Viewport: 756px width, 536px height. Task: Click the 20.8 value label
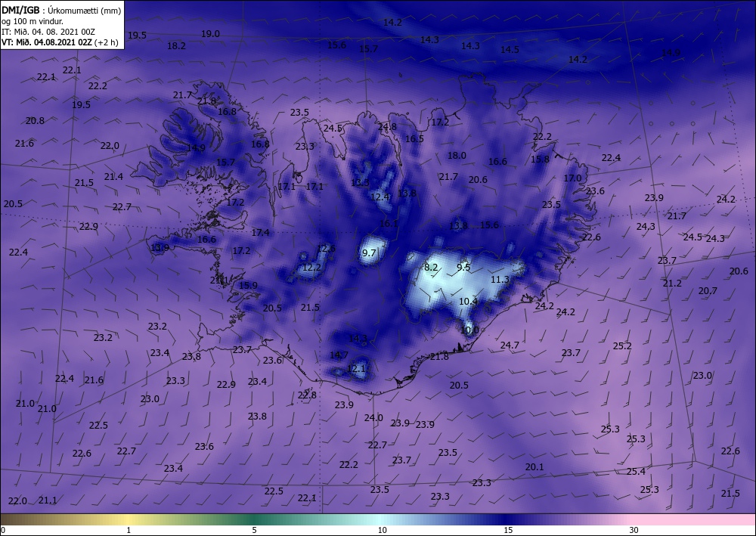(x=35, y=120)
